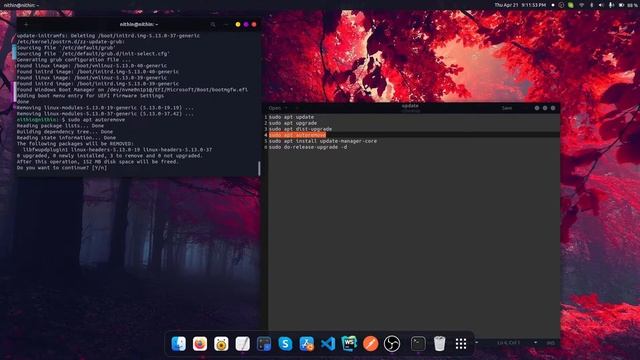Click the Save button in text editor

pos(507,108)
